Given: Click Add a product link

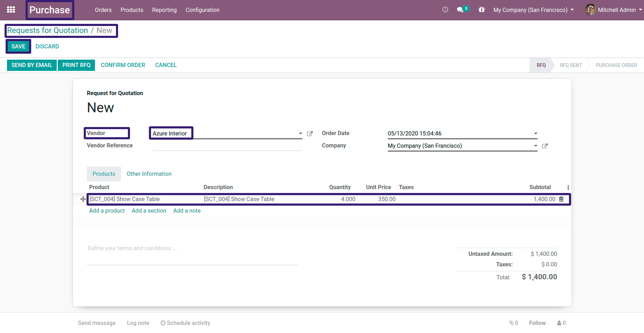Looking at the screenshot, I should tap(107, 211).
